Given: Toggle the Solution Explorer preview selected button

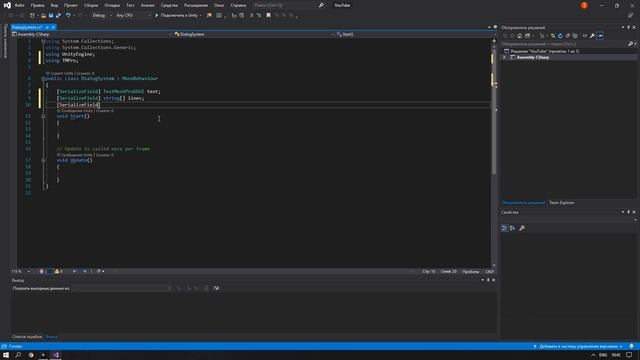Looking at the screenshot, I should click(x=600, y=36).
